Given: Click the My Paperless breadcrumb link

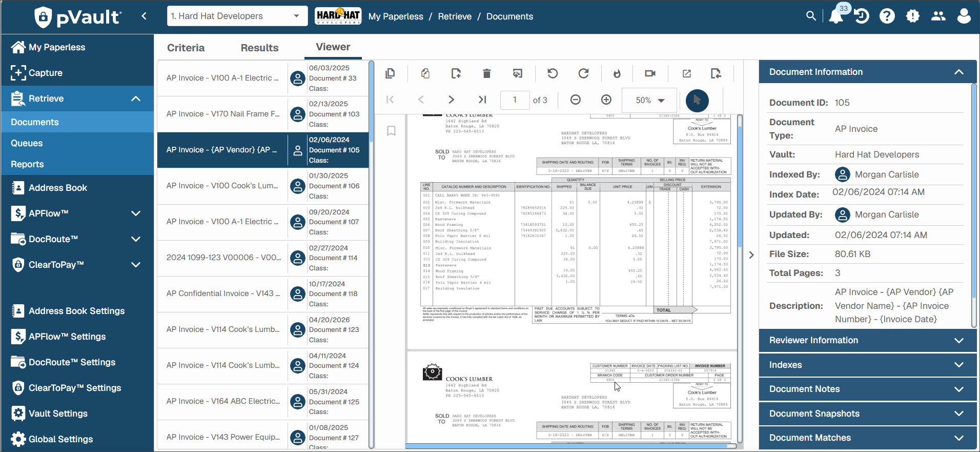Looking at the screenshot, I should click(x=396, y=16).
